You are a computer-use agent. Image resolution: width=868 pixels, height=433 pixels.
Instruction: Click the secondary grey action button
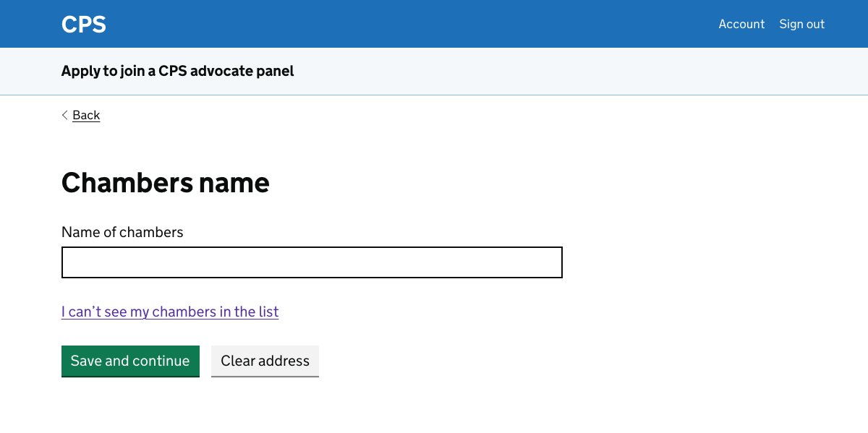(265, 361)
